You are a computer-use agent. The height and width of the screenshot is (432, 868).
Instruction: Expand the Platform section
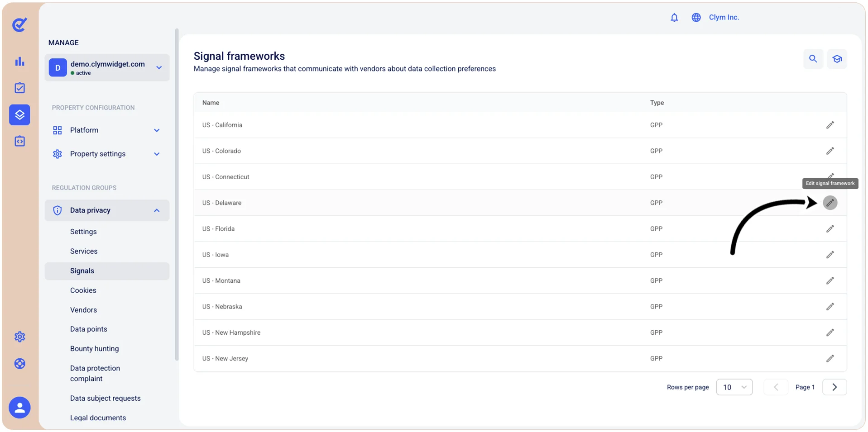[x=107, y=130]
